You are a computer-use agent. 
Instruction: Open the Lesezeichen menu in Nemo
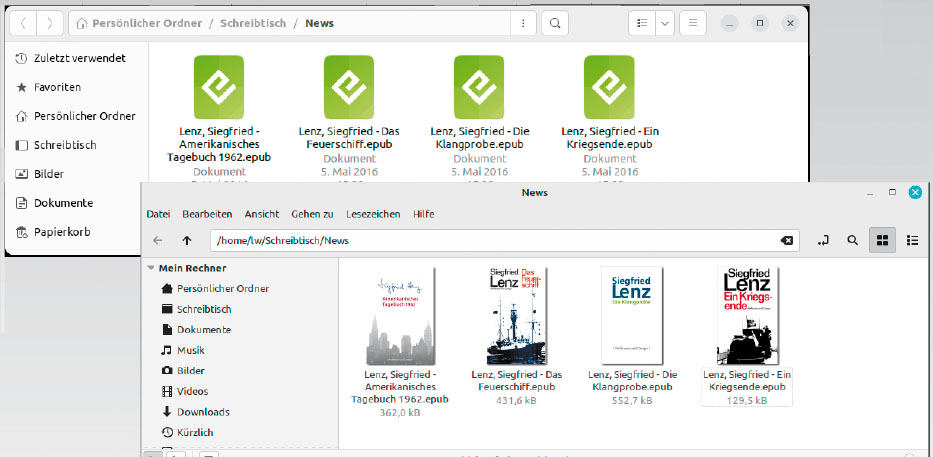click(x=373, y=214)
